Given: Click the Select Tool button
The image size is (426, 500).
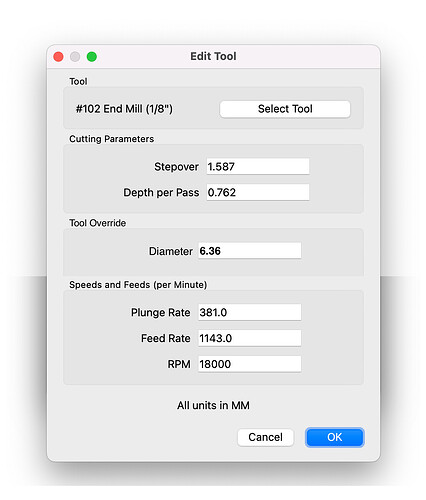Looking at the screenshot, I should (285, 109).
